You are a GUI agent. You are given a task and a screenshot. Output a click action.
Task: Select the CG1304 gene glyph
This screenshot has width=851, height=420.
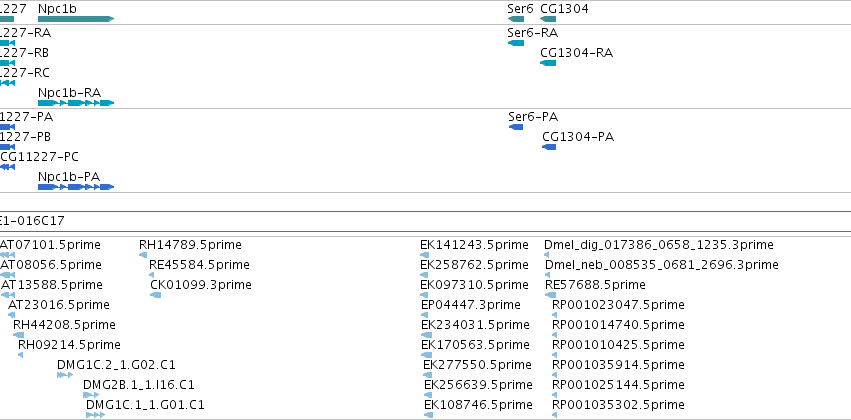548,19
